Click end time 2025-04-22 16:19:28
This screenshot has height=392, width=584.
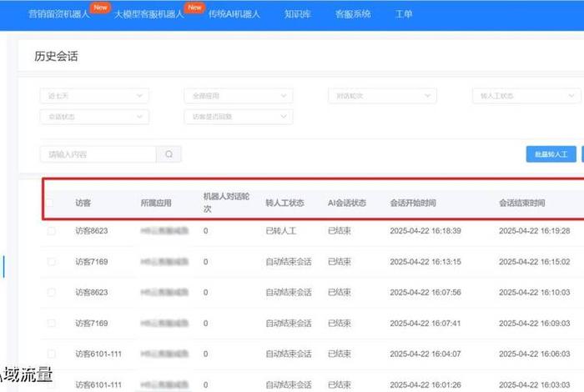click(535, 231)
